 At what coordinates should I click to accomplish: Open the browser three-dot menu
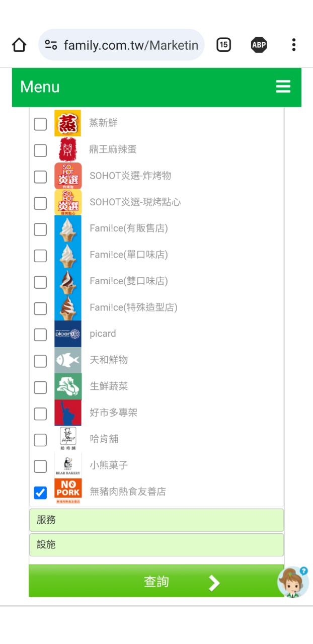[x=294, y=45]
